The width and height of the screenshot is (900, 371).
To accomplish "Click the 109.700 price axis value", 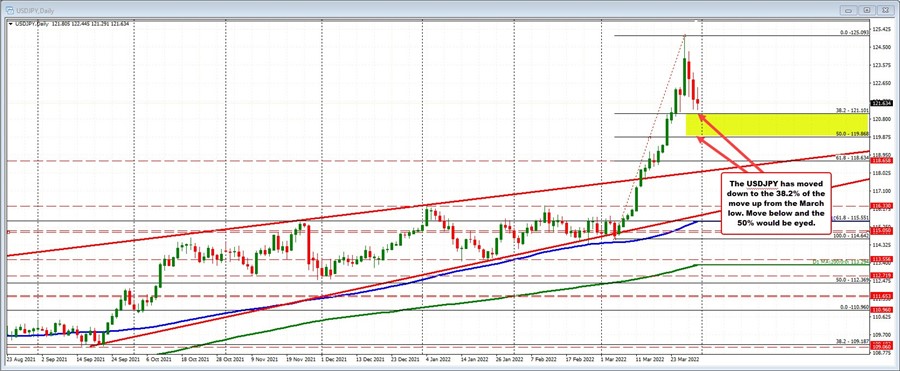I will [x=882, y=334].
